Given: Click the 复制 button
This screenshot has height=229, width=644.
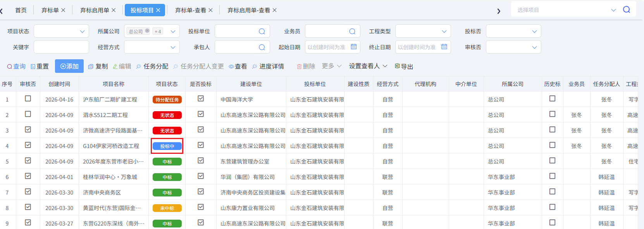Looking at the screenshot, I should [x=98, y=66].
